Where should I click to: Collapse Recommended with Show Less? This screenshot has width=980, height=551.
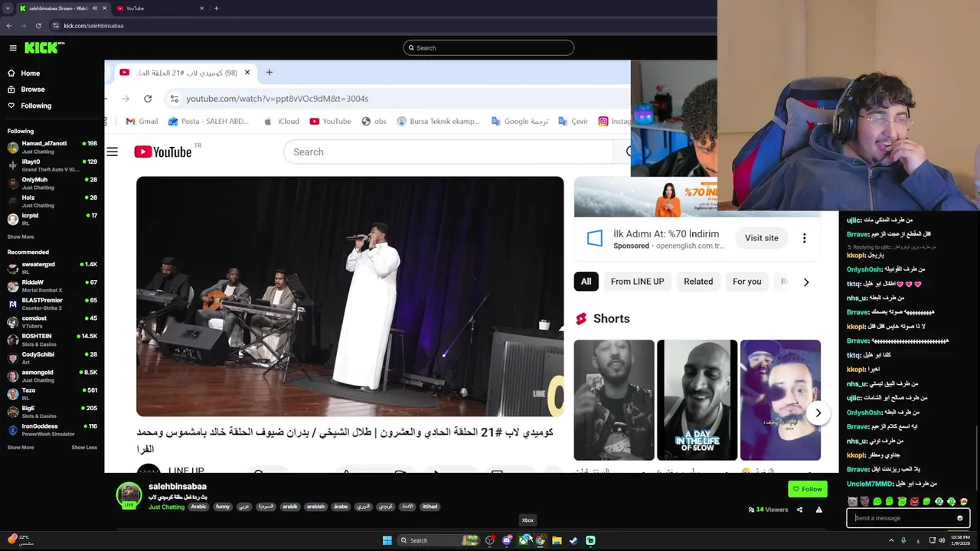(84, 447)
